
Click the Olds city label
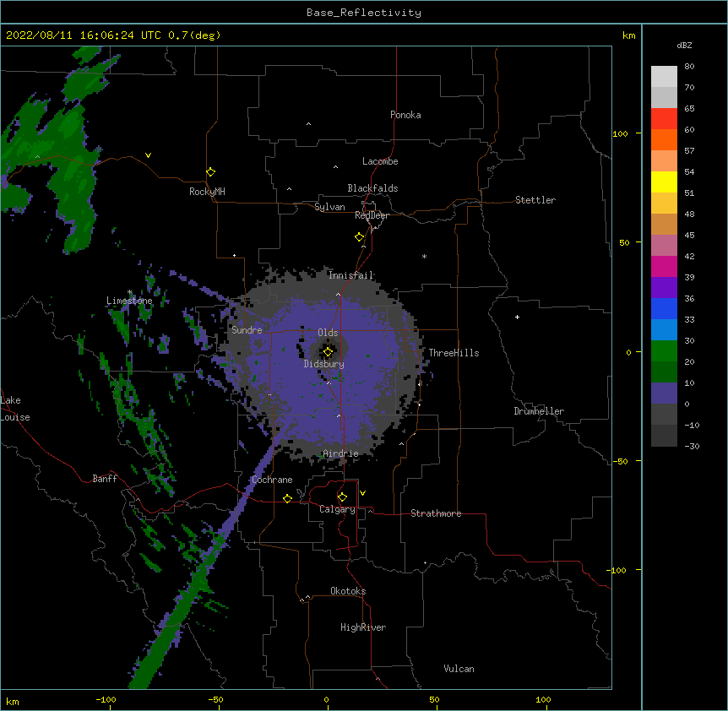(x=328, y=333)
